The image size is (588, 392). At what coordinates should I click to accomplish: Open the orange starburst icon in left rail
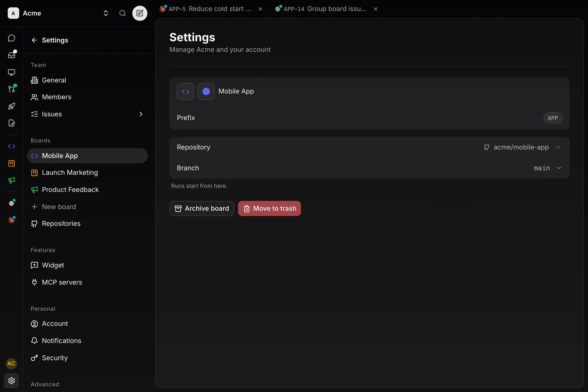(x=11, y=220)
